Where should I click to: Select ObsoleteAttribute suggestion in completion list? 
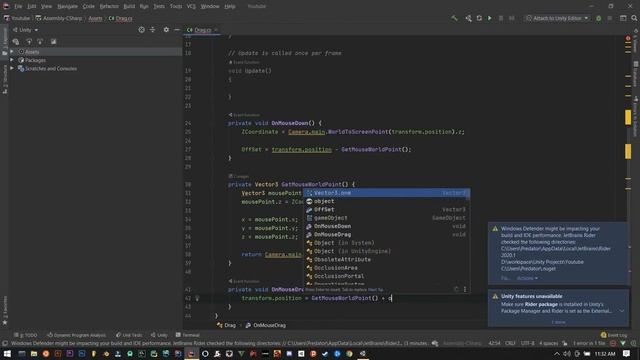click(386, 260)
